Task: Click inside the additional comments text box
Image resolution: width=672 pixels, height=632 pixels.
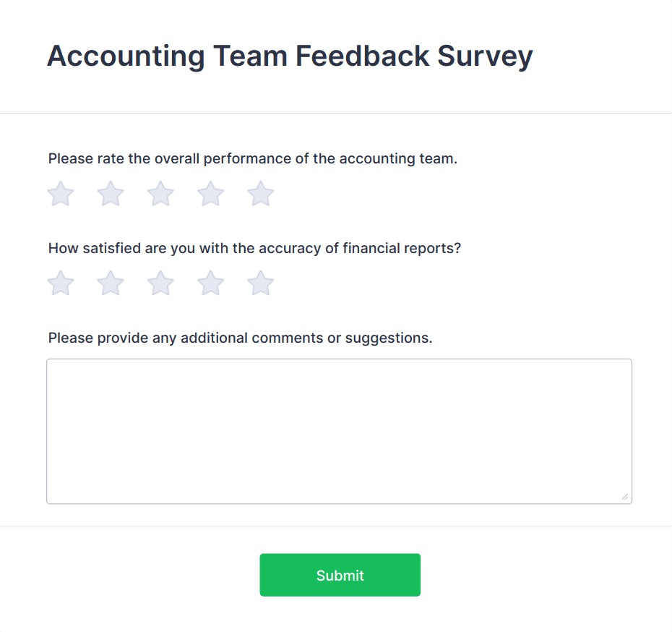Action: [339, 431]
